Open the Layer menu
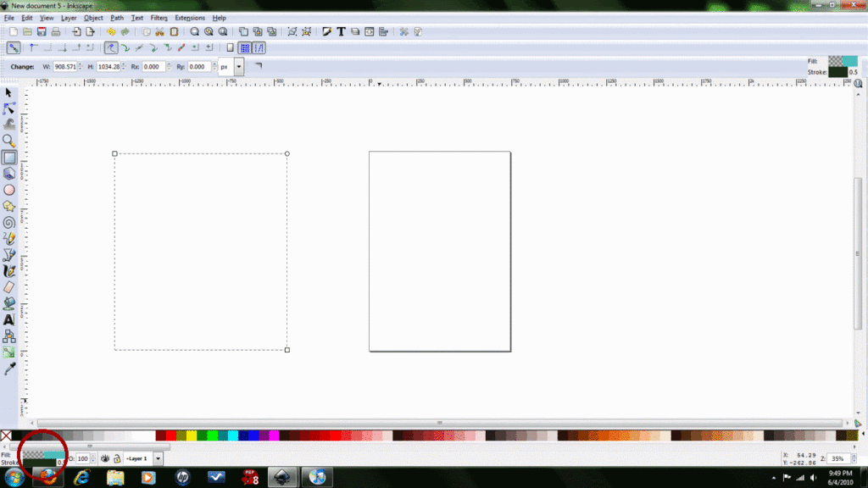 [x=69, y=18]
